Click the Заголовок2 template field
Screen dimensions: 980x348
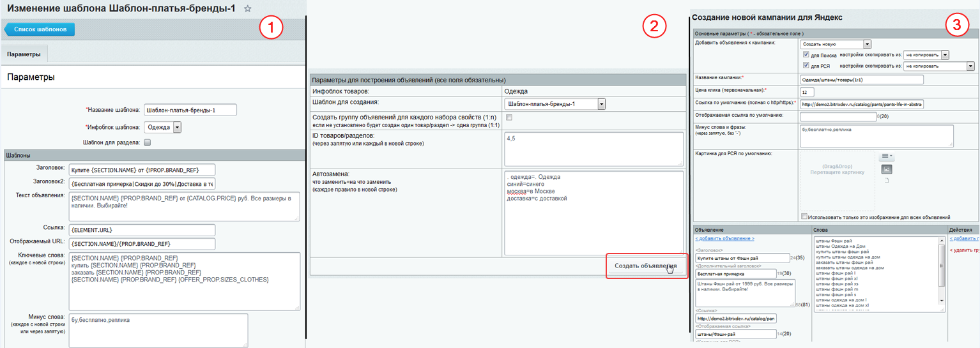point(143,183)
